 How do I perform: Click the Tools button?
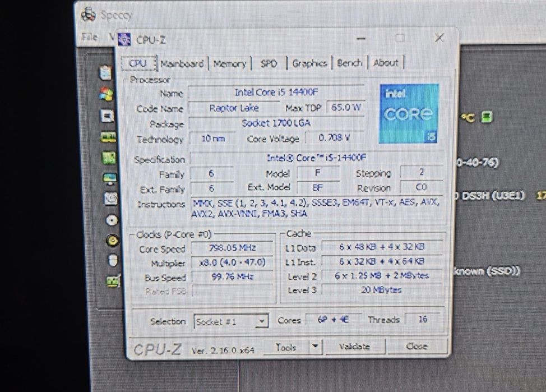tap(285, 347)
